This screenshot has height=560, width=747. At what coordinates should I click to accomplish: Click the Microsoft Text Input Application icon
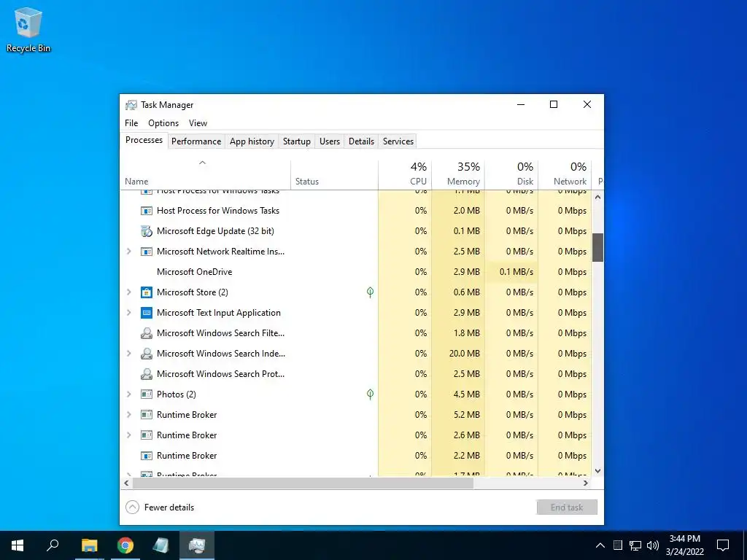point(146,313)
